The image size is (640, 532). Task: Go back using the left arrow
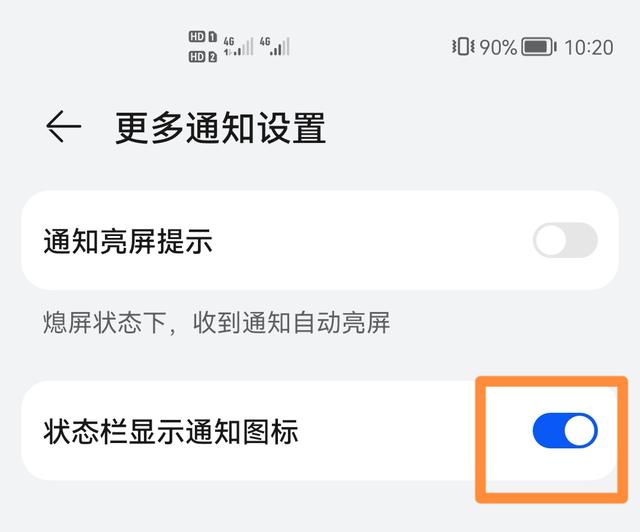(63, 126)
